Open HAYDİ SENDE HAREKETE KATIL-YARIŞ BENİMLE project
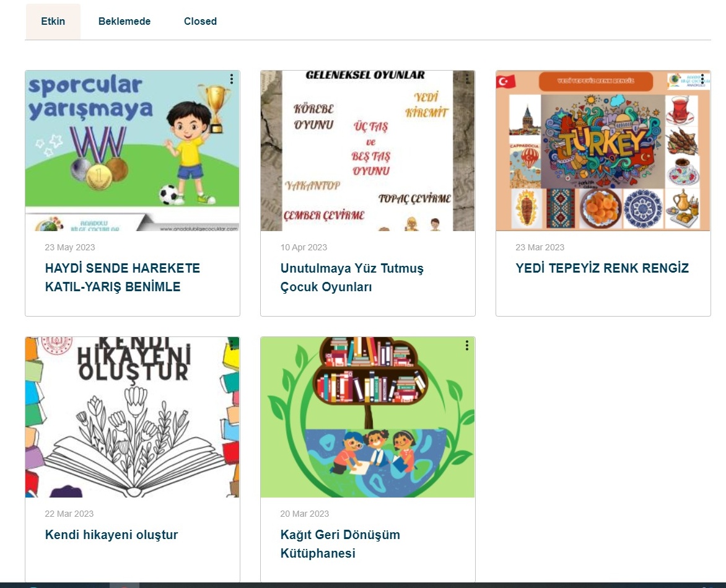726x588 pixels. click(122, 278)
